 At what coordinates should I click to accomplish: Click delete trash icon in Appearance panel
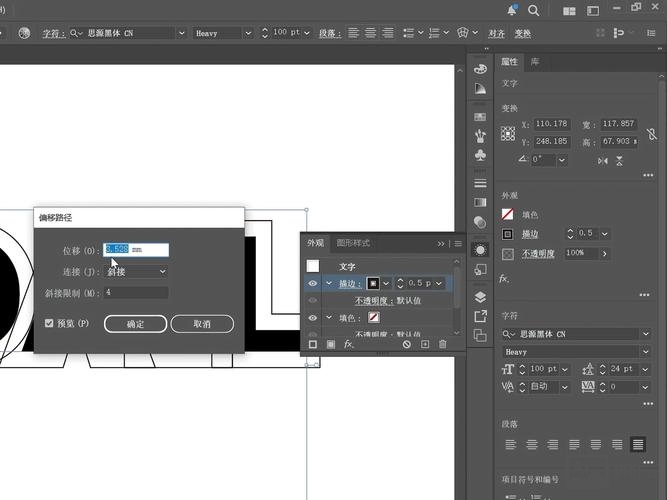pyautogui.click(x=443, y=344)
